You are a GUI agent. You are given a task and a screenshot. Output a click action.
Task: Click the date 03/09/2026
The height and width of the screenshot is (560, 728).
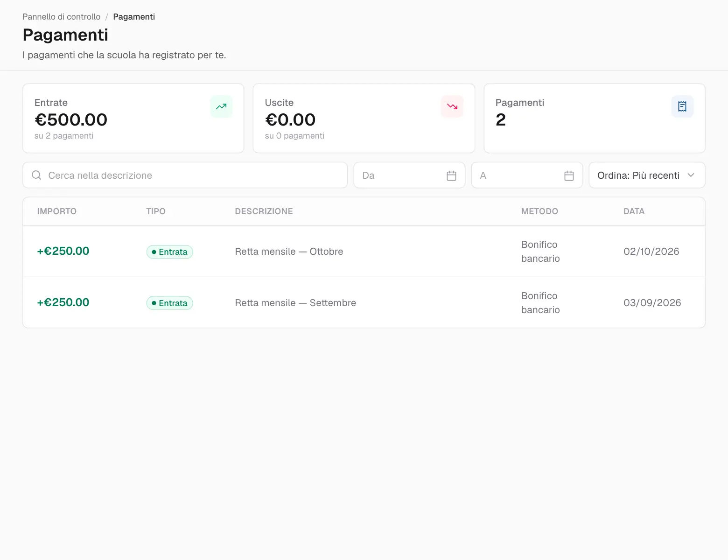click(652, 303)
